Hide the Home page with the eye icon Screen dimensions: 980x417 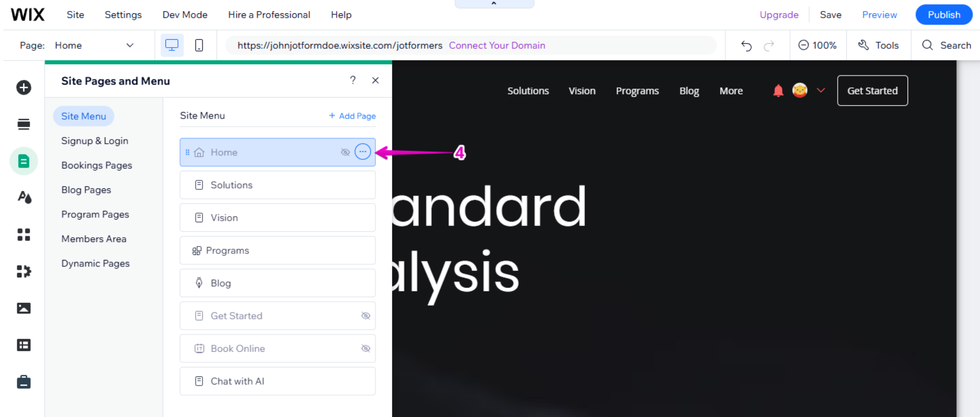pyautogui.click(x=345, y=152)
